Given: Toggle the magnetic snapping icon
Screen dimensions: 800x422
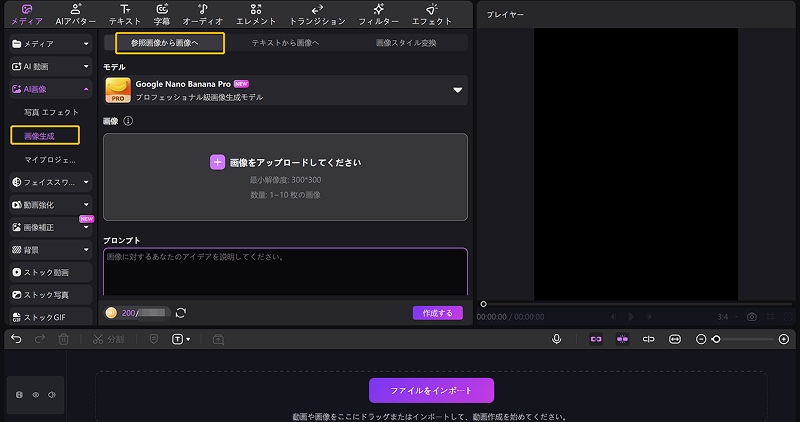Looking at the screenshot, I should click(622, 339).
